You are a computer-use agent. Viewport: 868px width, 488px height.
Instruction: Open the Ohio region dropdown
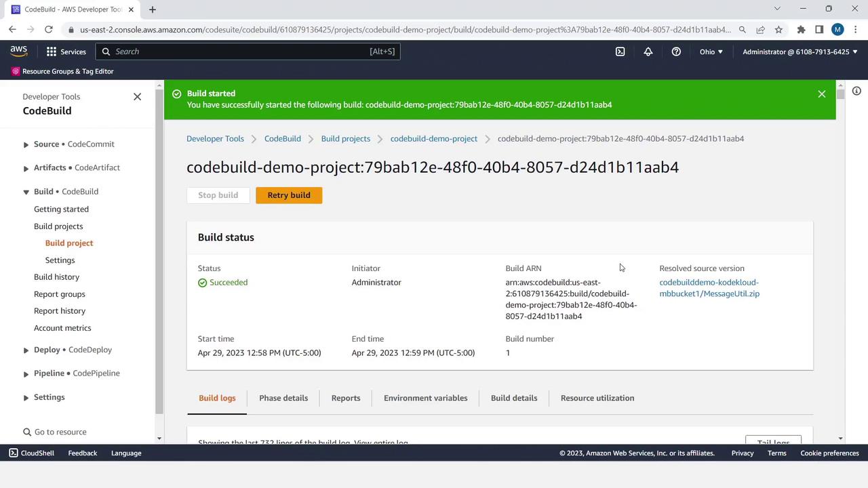pos(711,52)
